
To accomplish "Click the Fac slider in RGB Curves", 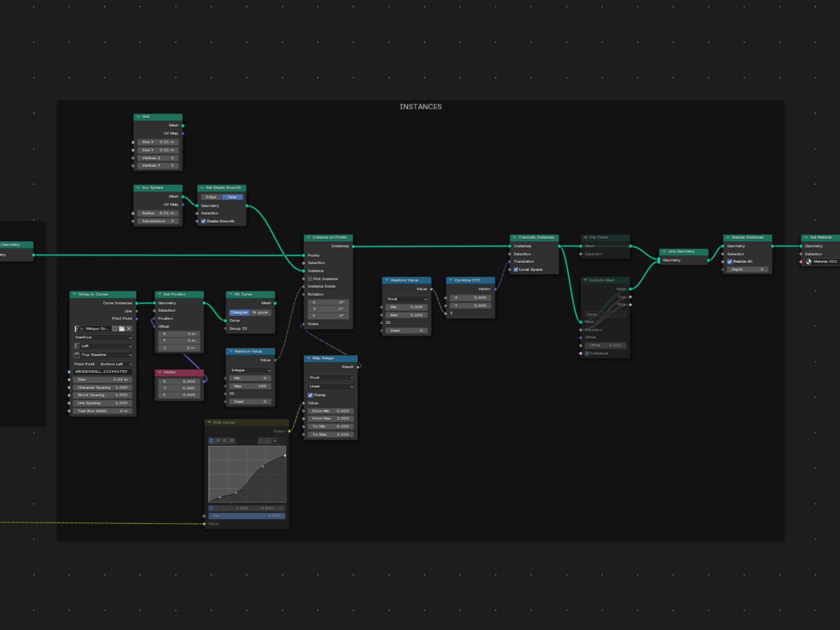I will point(247,516).
